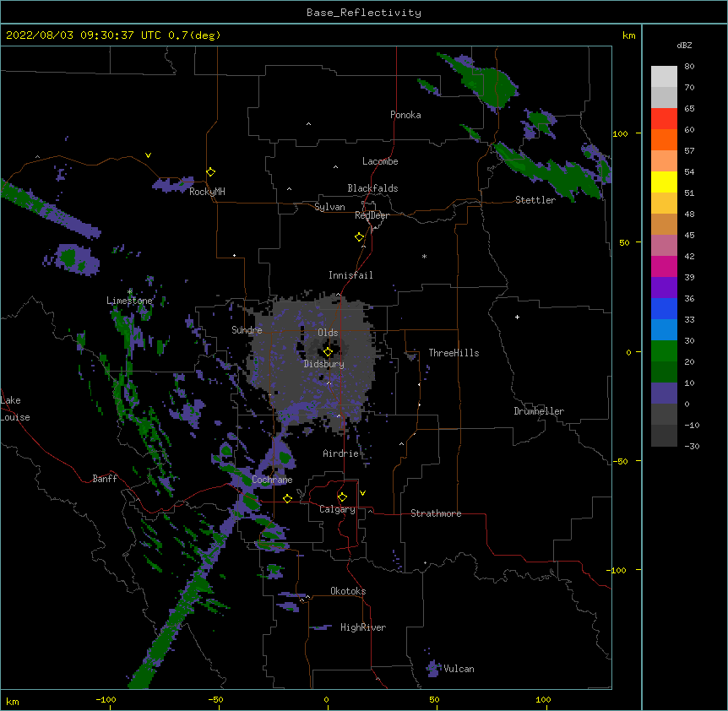Click the yellow V marker northwest of RockyMH
Viewport: 728px width, 711px height.
tap(148, 155)
